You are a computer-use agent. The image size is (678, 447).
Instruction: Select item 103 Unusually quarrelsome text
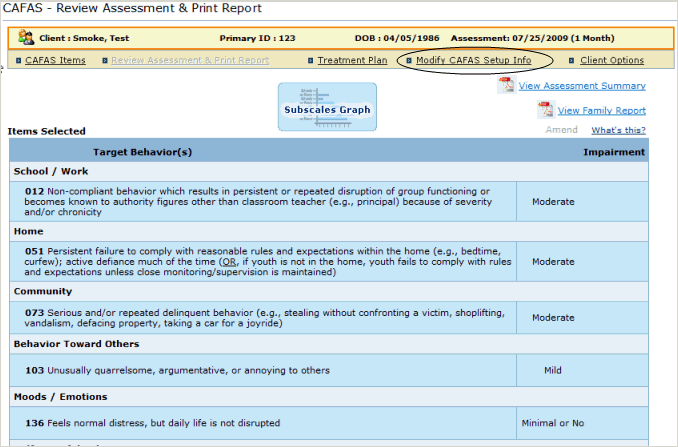click(x=177, y=370)
